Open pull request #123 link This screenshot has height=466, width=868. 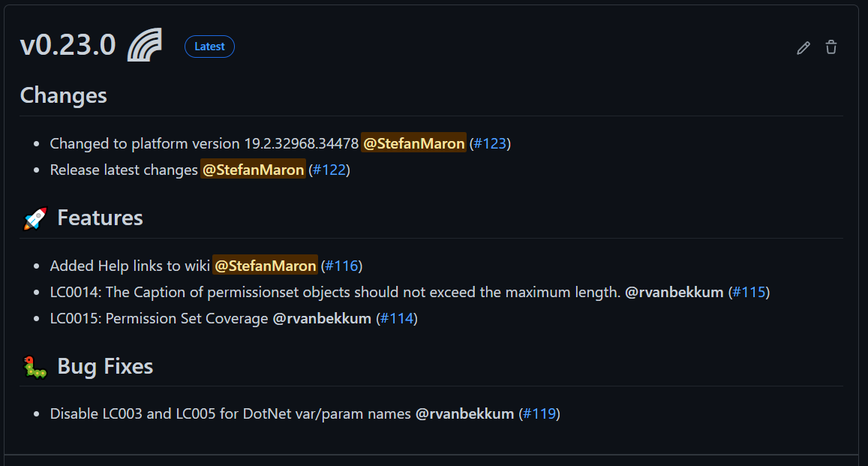click(490, 143)
